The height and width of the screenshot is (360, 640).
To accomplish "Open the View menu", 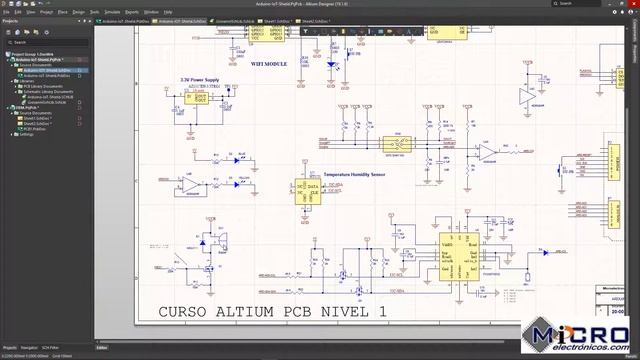I will (31, 12).
